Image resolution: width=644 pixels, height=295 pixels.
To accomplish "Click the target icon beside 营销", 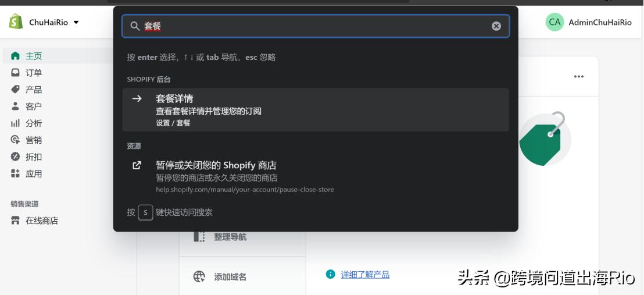I will coord(15,140).
